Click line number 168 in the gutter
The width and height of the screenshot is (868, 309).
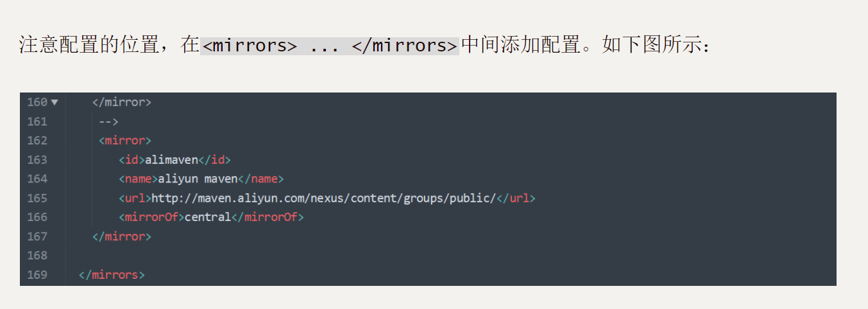pos(37,256)
